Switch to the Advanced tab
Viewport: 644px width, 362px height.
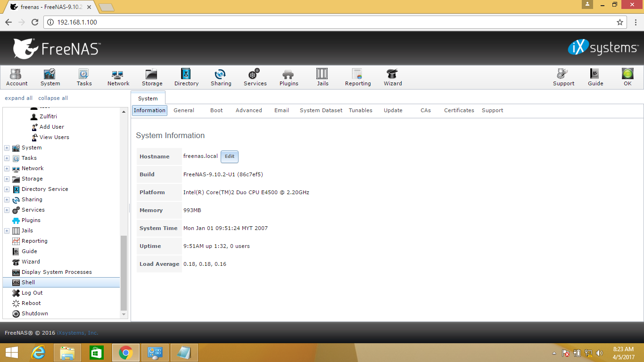[x=249, y=110]
